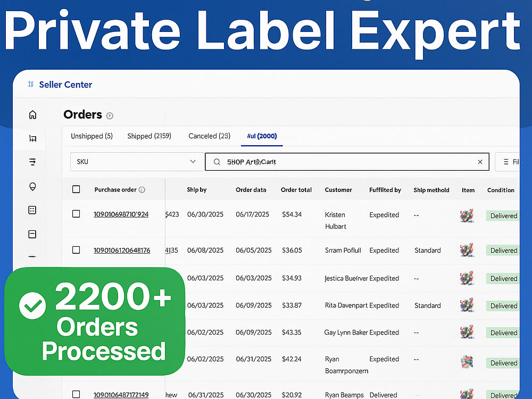Open the minus-square sidebar icon
Screen dimensions: 532x399
[x=32, y=234]
